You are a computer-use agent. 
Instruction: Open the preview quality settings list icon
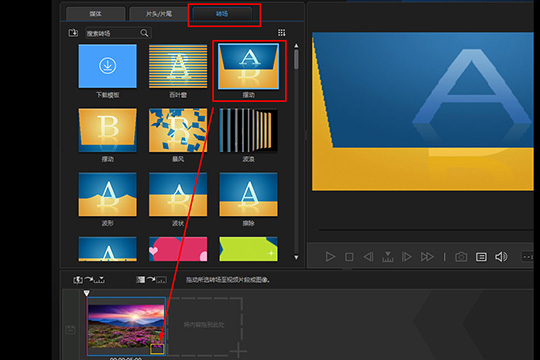coord(481,257)
